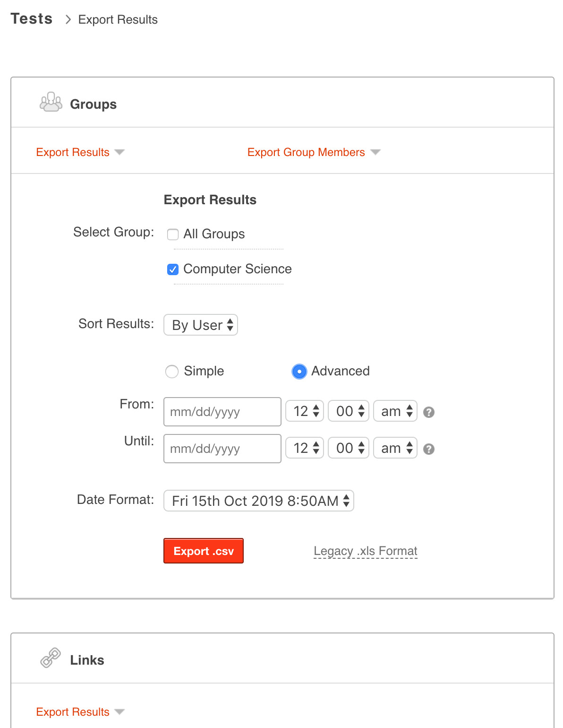Viewport: 563px width, 728px height.
Task: Open the From hour dropdown
Action: (305, 411)
